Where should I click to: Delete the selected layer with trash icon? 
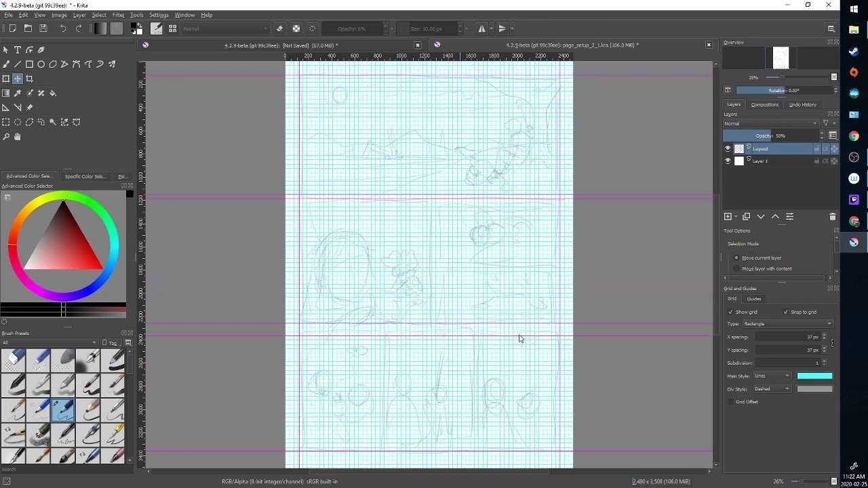(833, 217)
